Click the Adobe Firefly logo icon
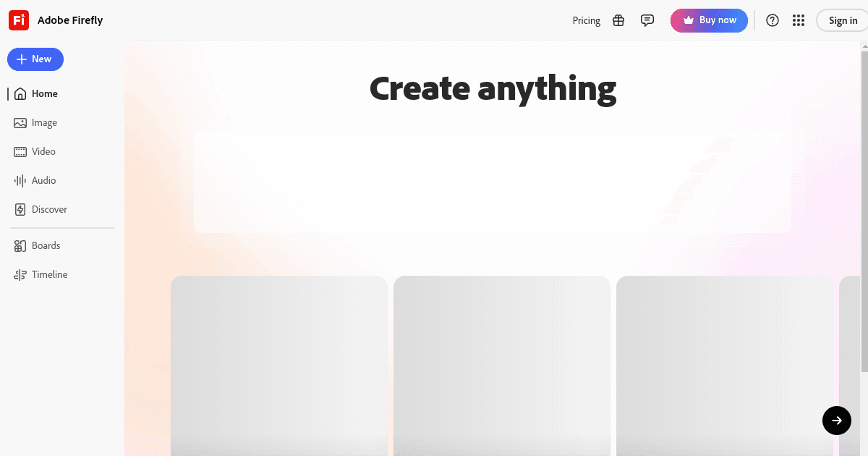The height and width of the screenshot is (456, 868). [18, 20]
